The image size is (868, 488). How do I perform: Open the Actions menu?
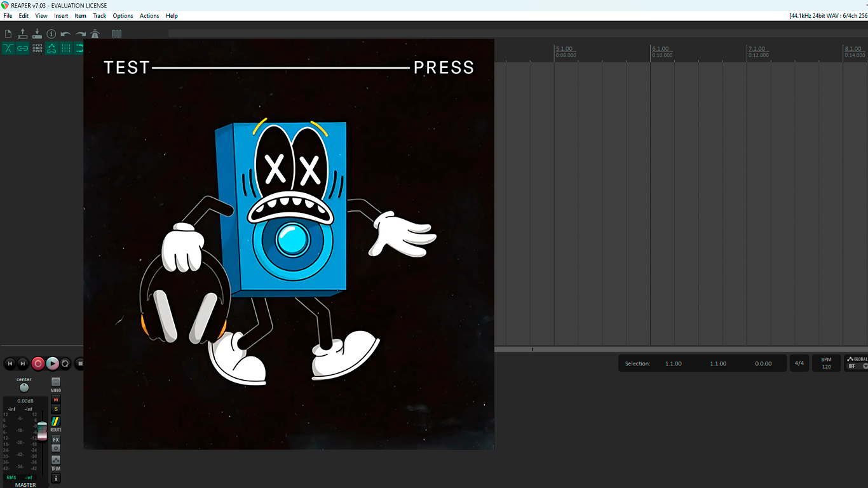149,16
